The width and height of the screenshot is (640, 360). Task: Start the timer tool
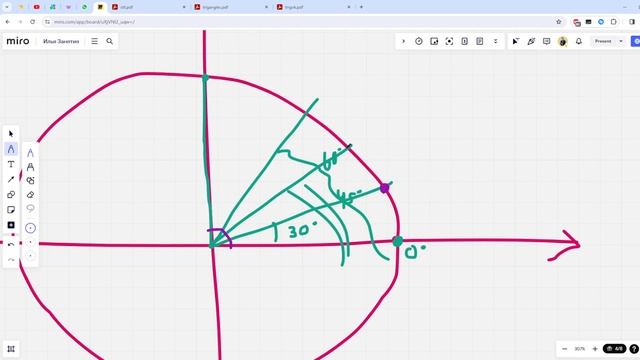click(x=419, y=41)
